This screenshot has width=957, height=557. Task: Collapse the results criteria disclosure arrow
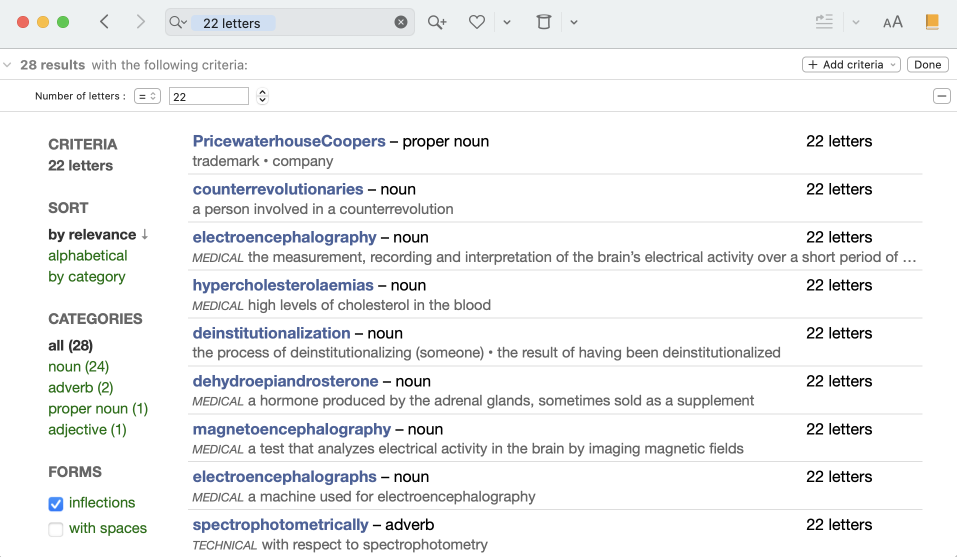coord(8,65)
